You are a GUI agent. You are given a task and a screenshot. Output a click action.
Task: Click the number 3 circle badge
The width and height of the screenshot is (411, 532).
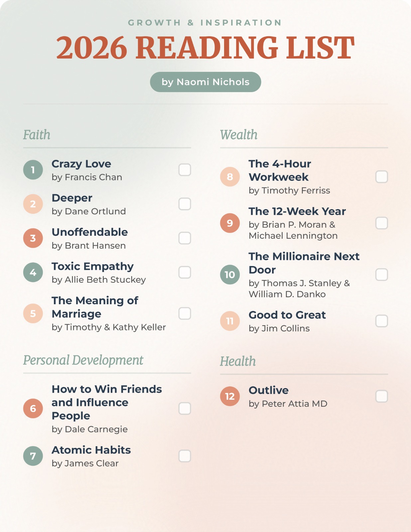click(33, 238)
